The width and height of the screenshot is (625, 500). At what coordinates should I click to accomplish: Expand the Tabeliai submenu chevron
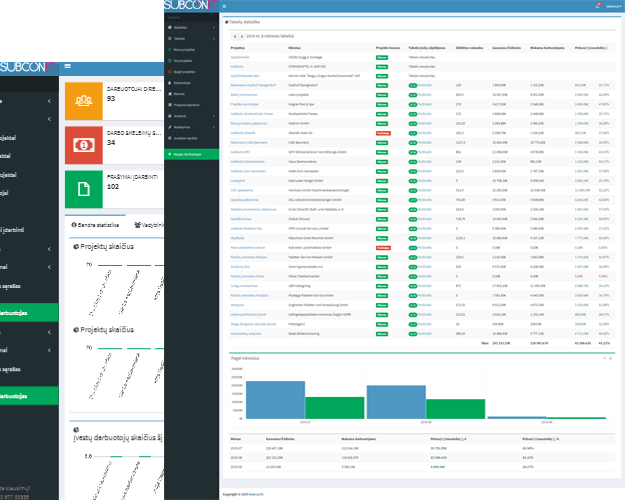tap(214, 39)
